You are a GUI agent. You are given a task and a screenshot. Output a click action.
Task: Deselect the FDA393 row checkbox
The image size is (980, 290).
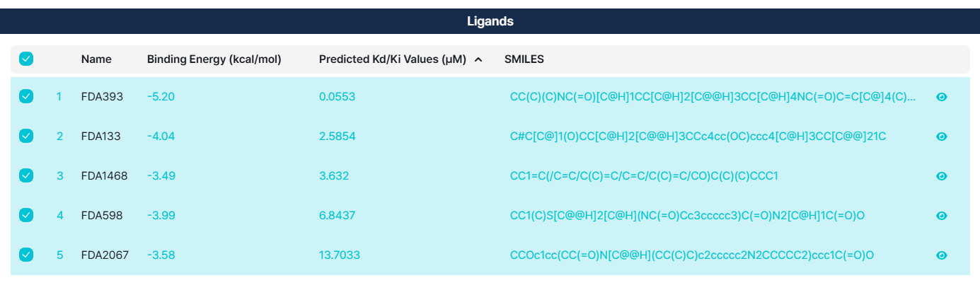tap(26, 97)
